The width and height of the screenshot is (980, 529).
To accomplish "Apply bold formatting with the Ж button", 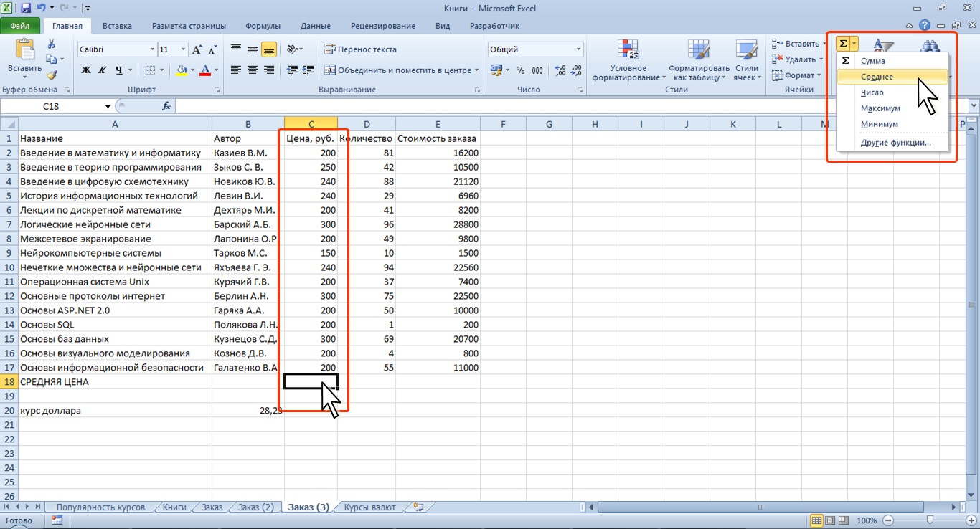I will coord(86,70).
